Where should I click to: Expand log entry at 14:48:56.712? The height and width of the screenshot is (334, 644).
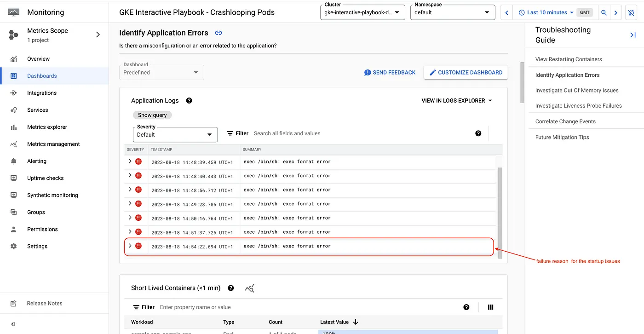[x=130, y=190]
